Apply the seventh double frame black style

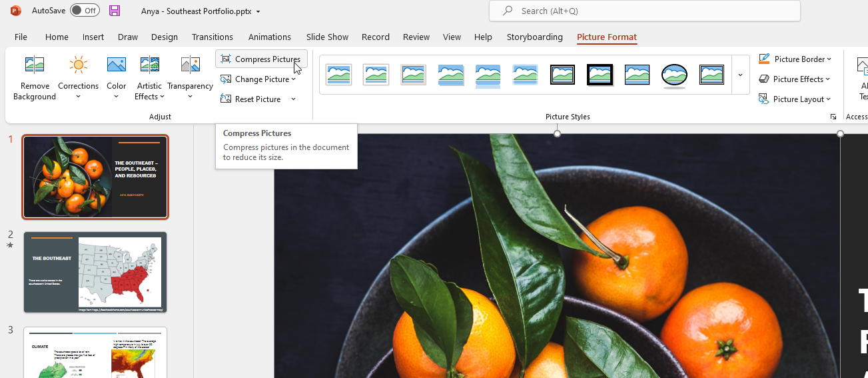(563, 75)
